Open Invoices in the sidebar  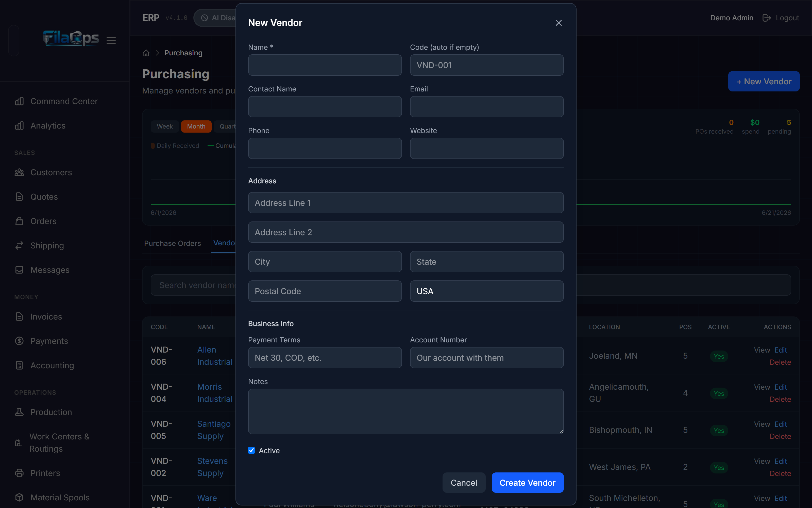click(39, 316)
